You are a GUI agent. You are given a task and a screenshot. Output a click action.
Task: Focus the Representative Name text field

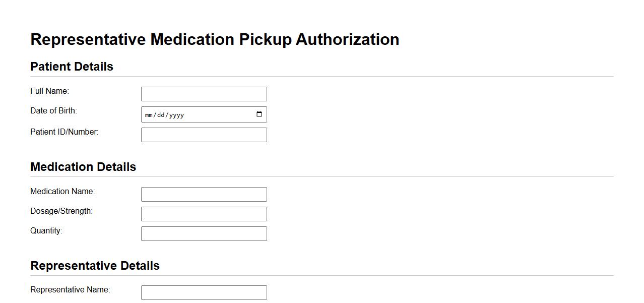(x=204, y=293)
